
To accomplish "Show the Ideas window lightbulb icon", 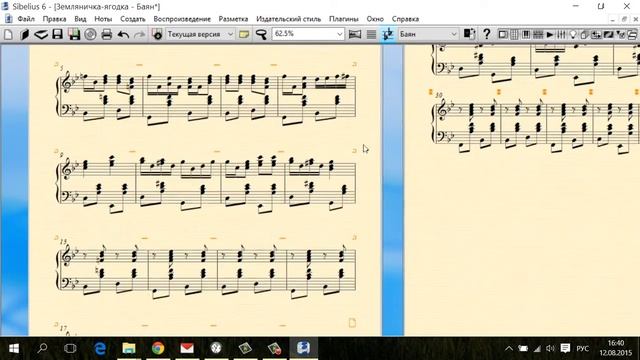I will (x=573, y=34).
